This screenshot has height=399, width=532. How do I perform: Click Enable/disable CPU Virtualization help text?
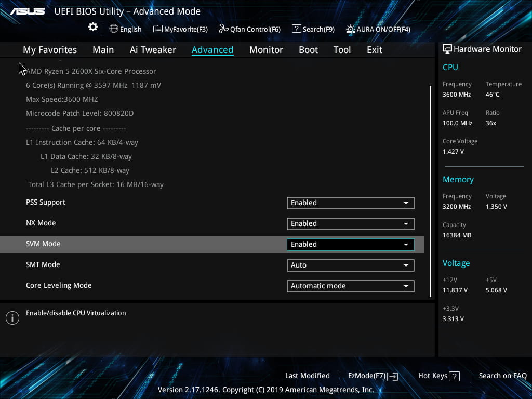tap(76, 313)
